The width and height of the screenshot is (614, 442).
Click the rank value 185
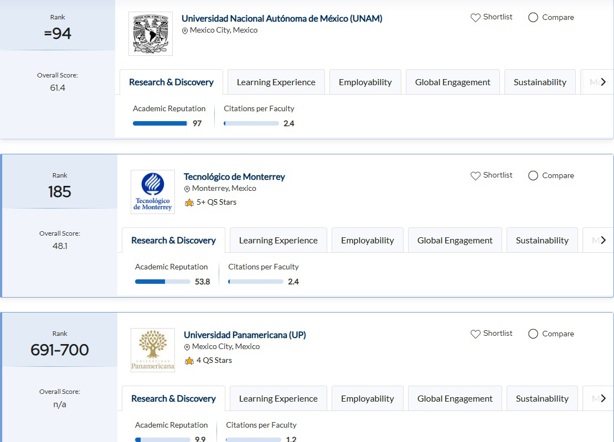click(x=60, y=192)
